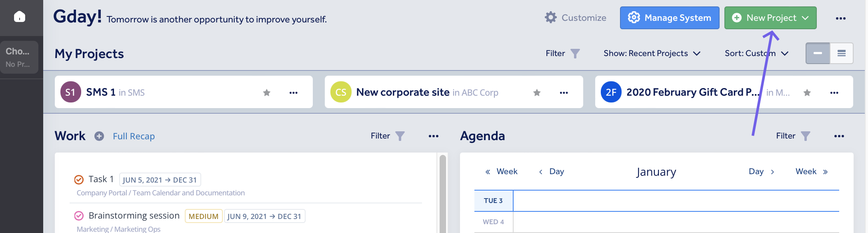Click the home icon in sidebar
The height and width of the screenshot is (233, 868).
[x=20, y=17]
